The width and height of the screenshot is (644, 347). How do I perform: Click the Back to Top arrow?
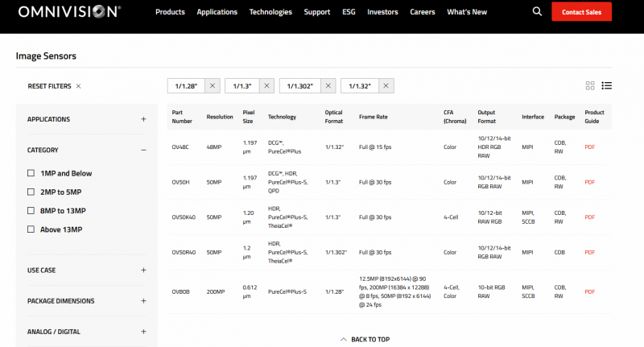(x=344, y=339)
